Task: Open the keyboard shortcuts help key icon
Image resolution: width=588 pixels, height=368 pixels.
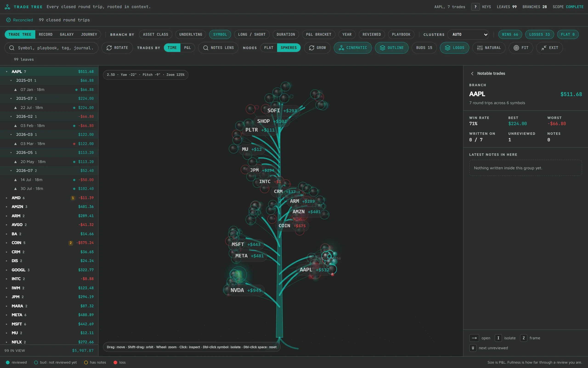Action: click(475, 7)
